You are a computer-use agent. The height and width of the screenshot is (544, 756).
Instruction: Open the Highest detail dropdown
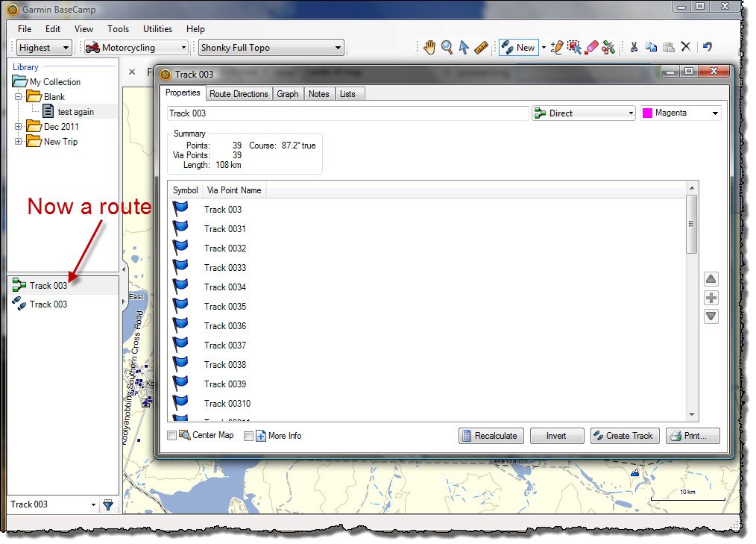click(44, 47)
